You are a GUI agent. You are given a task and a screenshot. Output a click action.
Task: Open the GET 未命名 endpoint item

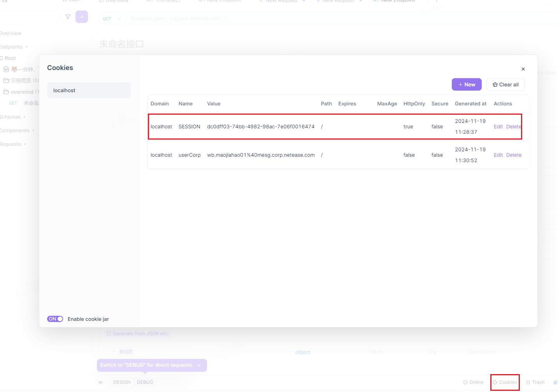tap(24, 103)
